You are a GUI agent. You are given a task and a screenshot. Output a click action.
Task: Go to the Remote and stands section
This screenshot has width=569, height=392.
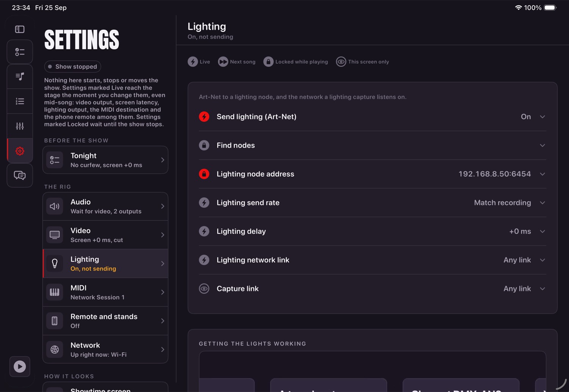[x=105, y=321]
